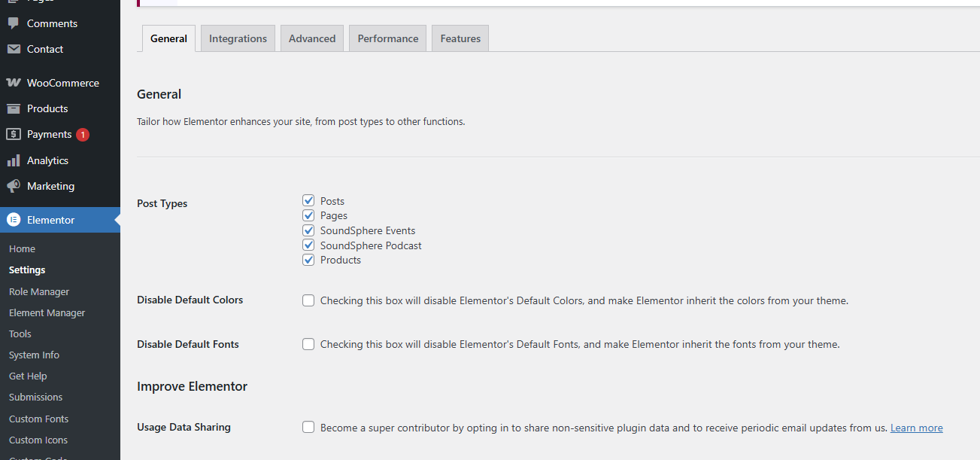Click the Comments speech bubble icon
The height and width of the screenshot is (460, 980).
(x=14, y=23)
